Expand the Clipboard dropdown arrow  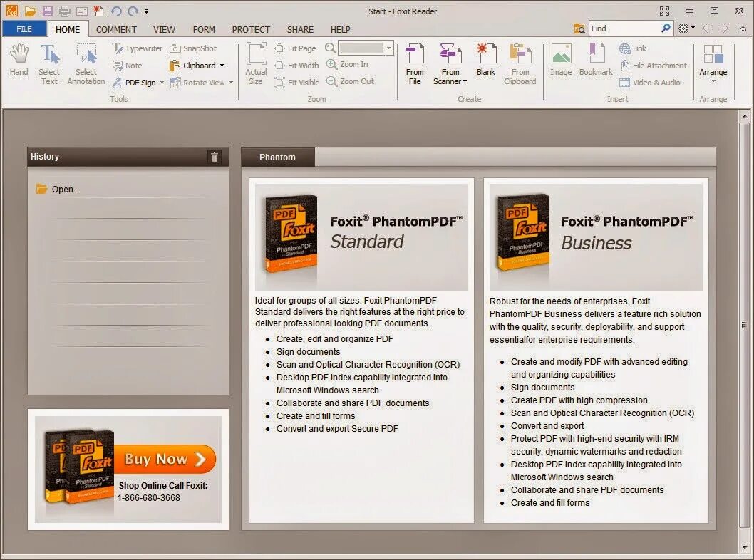[222, 66]
